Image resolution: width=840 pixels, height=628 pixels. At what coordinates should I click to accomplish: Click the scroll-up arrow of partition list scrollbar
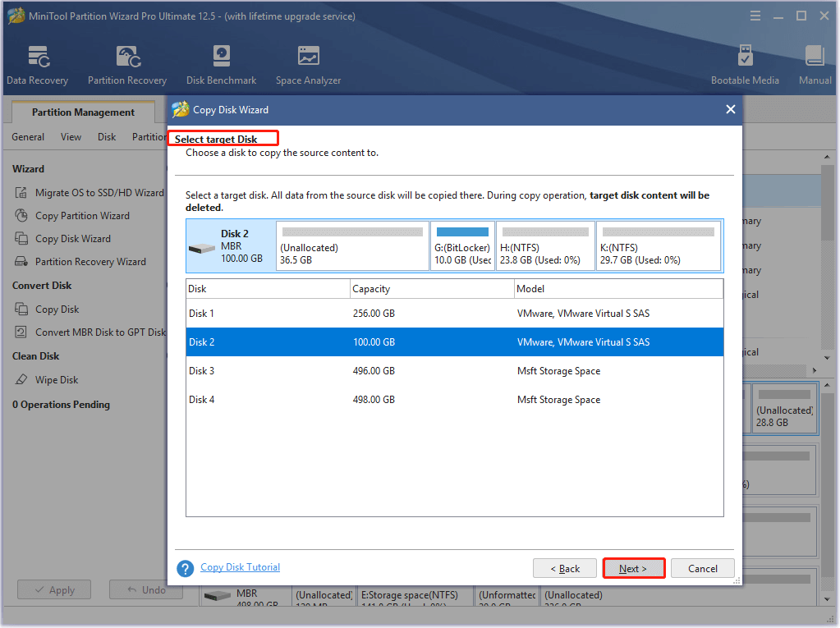[x=827, y=157]
